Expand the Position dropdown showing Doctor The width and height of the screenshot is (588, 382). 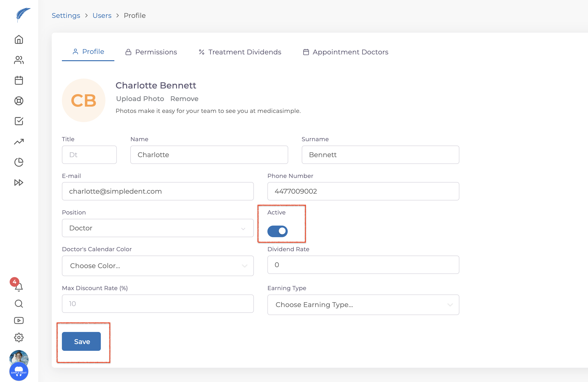[158, 228]
